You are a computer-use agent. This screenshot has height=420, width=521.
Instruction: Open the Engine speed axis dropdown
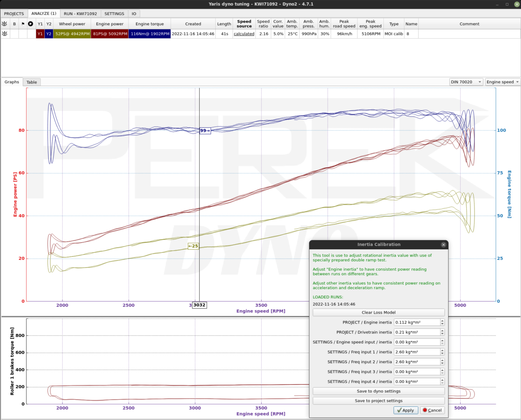tap(502, 82)
